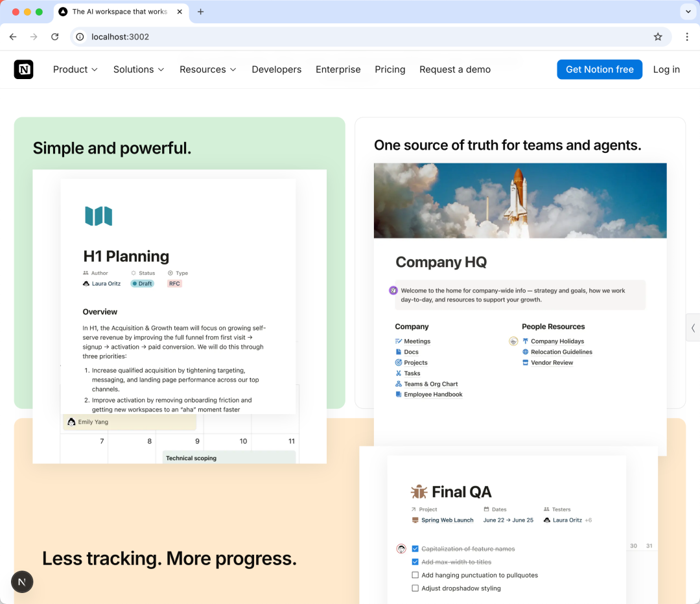Check 'Add hanging punctuation to pullquotes'
This screenshot has height=604, width=700.
coord(415,575)
